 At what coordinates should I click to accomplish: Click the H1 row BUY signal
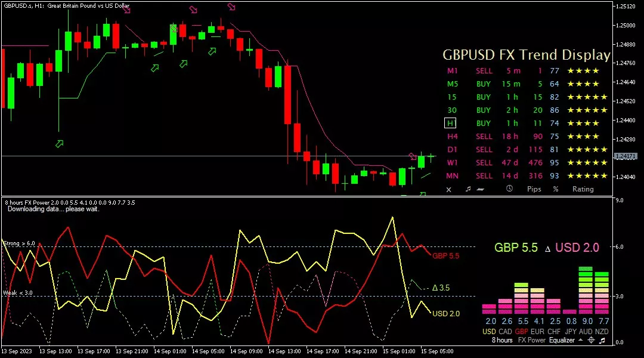(484, 124)
